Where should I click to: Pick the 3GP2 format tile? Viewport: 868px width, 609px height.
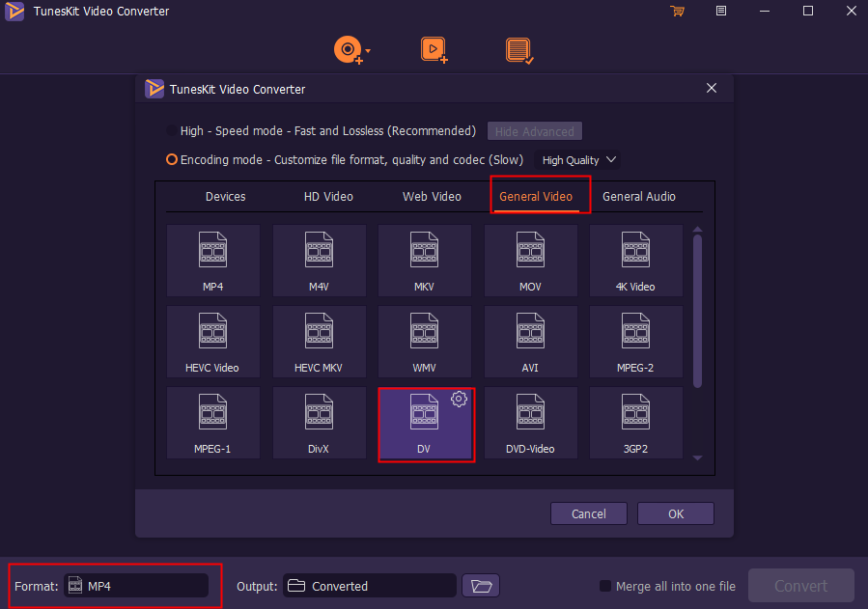(635, 423)
